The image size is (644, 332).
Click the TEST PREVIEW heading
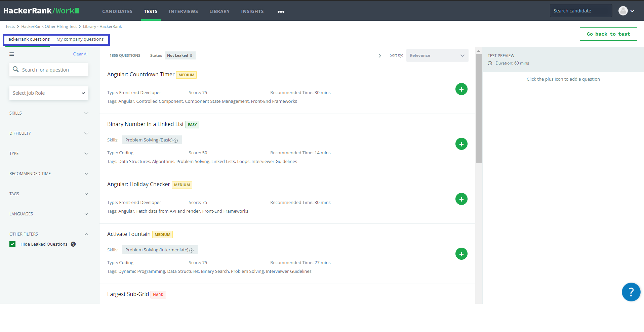(x=501, y=56)
